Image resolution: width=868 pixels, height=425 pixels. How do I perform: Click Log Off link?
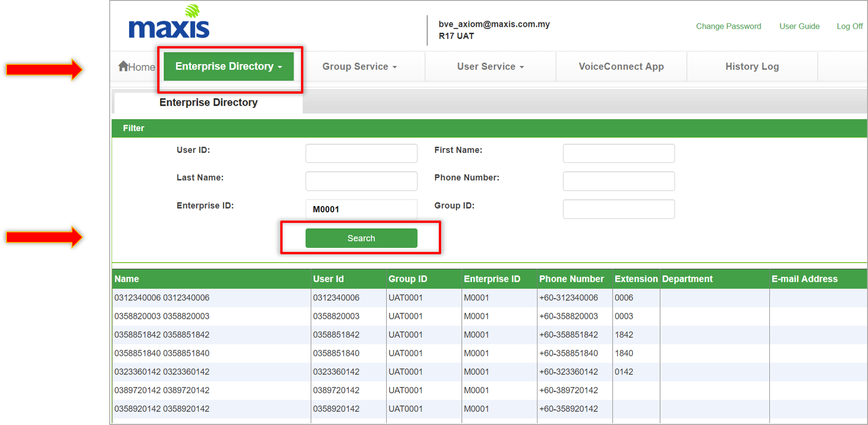click(850, 26)
